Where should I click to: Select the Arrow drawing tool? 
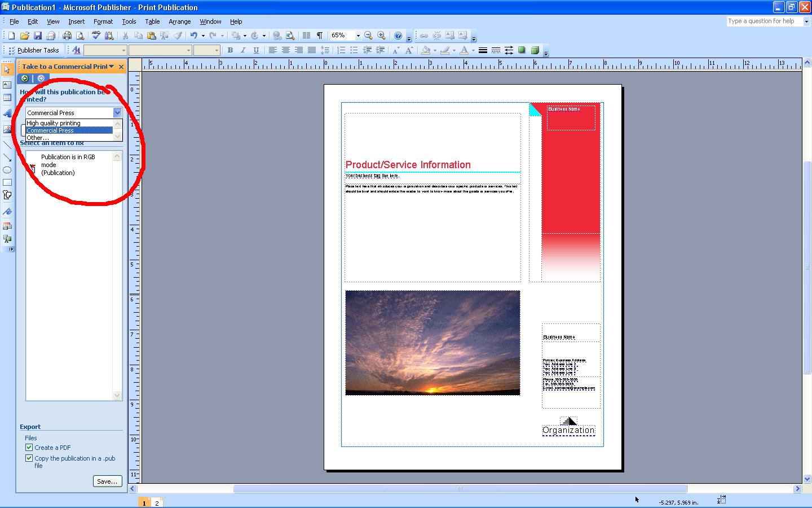[7, 157]
